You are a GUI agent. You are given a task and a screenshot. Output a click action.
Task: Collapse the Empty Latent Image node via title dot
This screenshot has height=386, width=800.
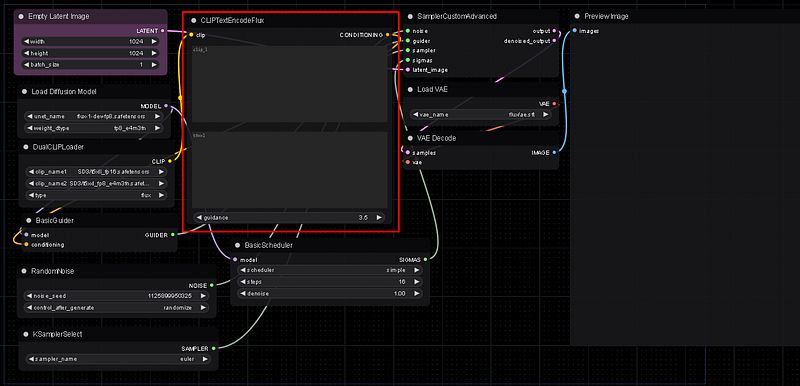21,16
